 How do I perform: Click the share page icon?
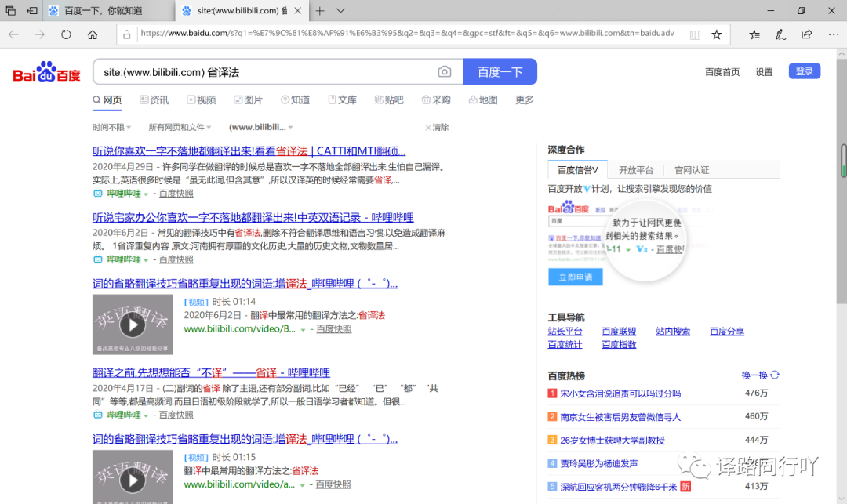[806, 34]
